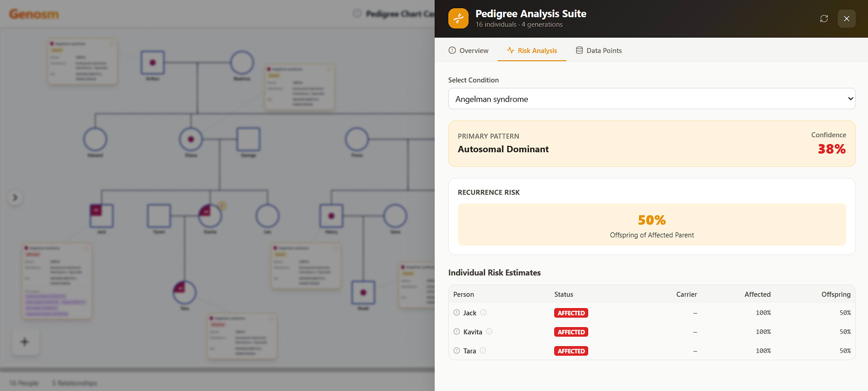868x391 pixels.
Task: Click Tara's AFFECTED status badge
Action: pos(571,351)
